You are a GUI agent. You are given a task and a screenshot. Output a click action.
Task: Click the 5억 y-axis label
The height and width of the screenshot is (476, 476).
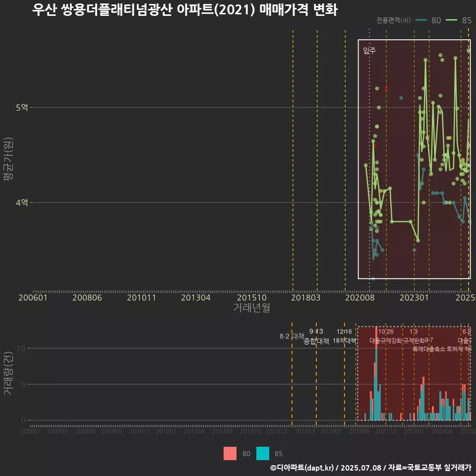[22, 107]
